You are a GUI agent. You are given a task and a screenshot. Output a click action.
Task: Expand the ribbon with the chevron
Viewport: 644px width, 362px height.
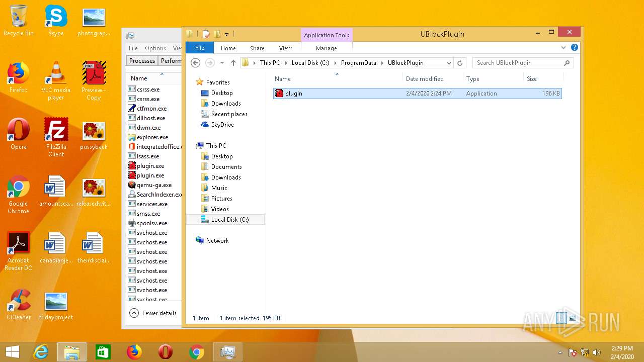(x=563, y=48)
